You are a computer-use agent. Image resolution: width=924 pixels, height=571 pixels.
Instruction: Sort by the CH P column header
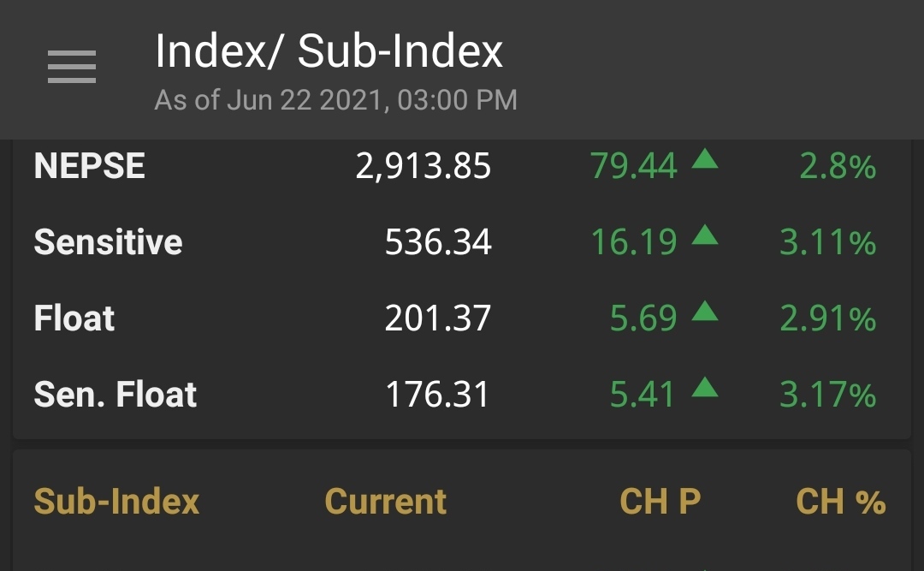click(x=660, y=502)
